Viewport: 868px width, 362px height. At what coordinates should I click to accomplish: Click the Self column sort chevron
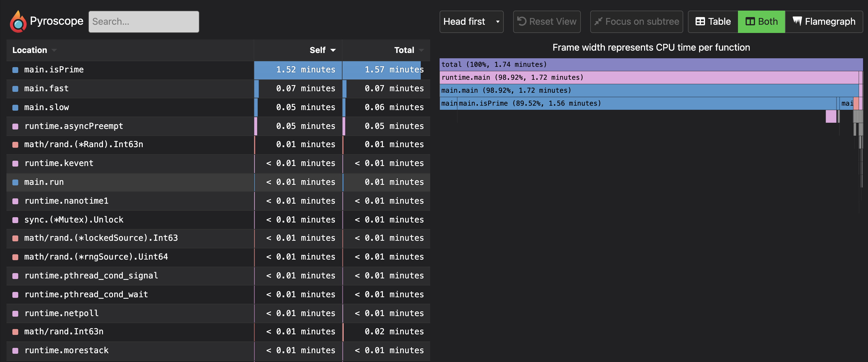click(x=333, y=50)
